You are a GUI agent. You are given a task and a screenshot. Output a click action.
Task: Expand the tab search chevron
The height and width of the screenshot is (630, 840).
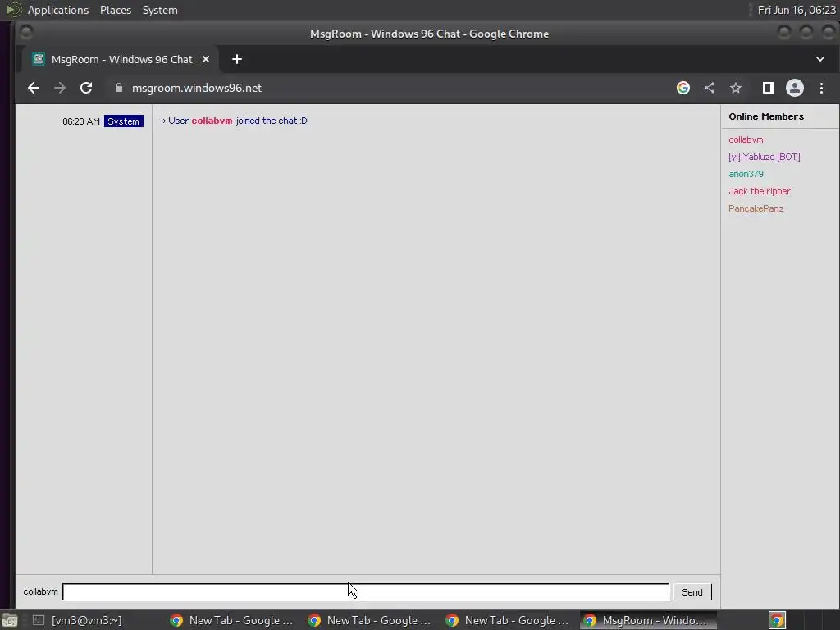pyautogui.click(x=820, y=59)
